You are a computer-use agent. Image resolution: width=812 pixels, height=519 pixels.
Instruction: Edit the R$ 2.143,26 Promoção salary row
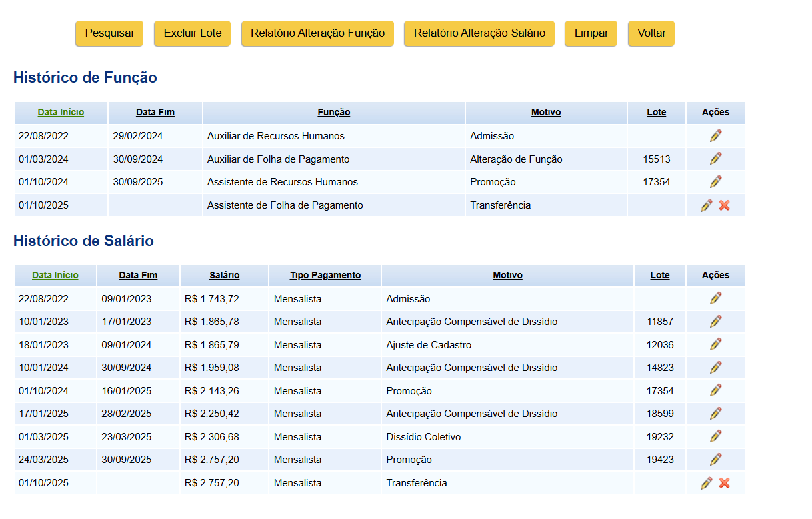(715, 390)
